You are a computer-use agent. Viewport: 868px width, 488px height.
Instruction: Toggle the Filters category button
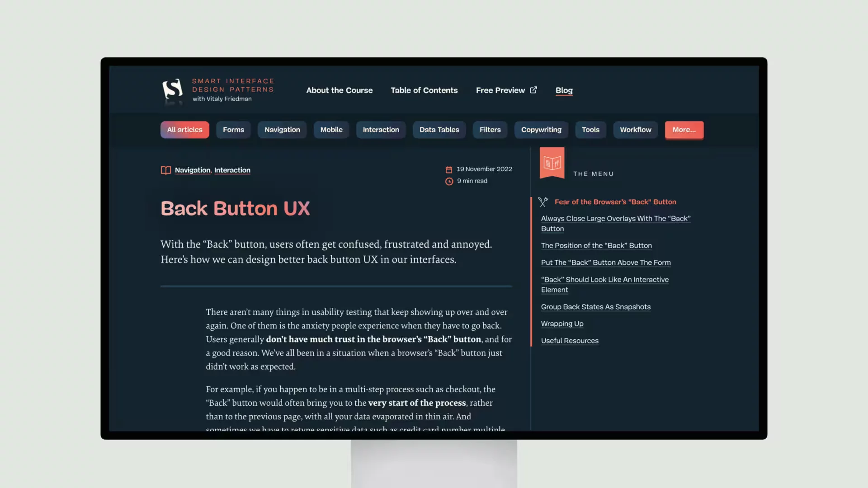pos(490,129)
